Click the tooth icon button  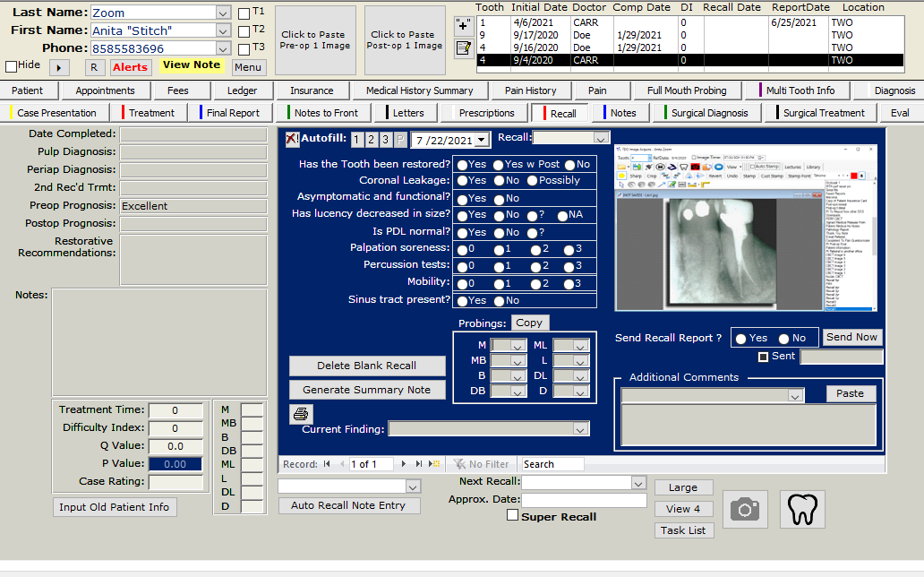tap(802, 510)
